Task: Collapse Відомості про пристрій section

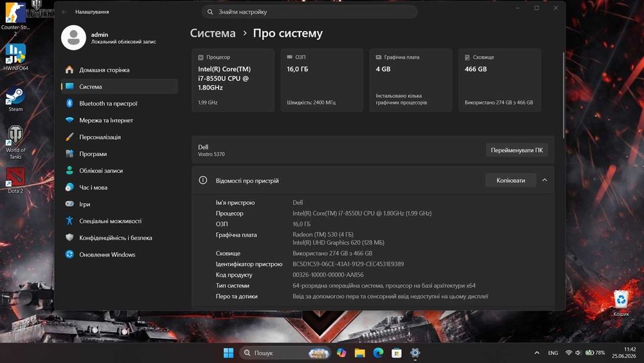Action: pyautogui.click(x=545, y=180)
